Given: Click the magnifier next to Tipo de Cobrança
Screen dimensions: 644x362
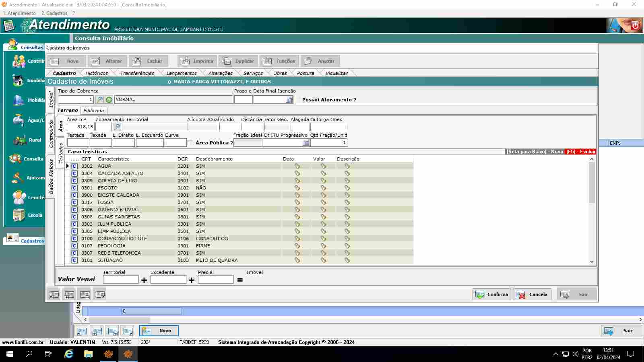Looking at the screenshot, I should click(x=99, y=100).
